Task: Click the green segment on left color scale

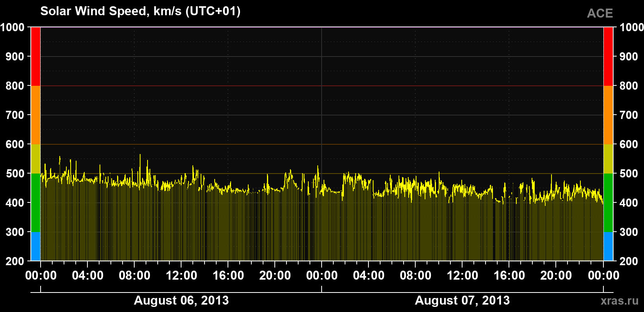Action: (36, 203)
